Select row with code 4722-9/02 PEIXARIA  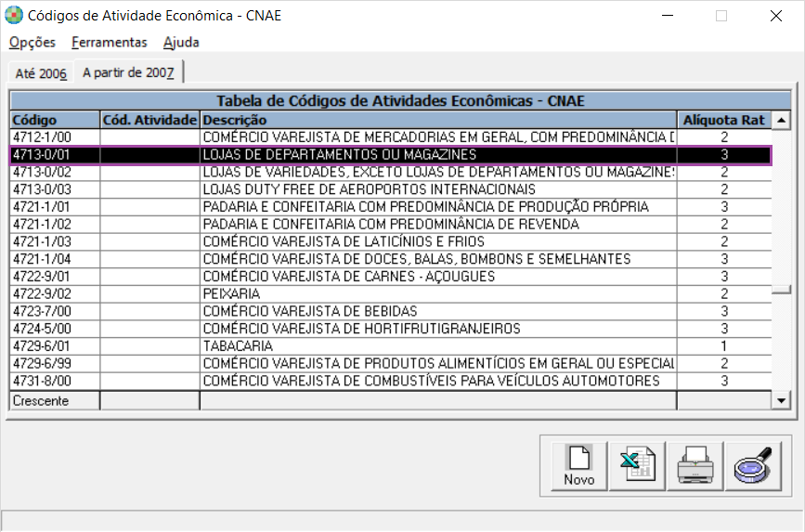point(391,293)
